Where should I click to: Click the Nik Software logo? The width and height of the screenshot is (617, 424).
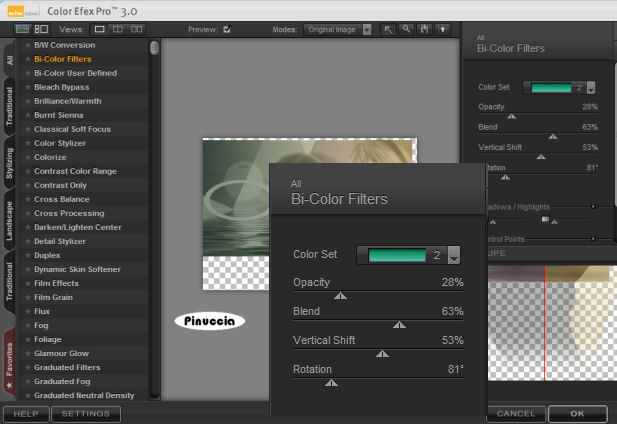coord(22,12)
